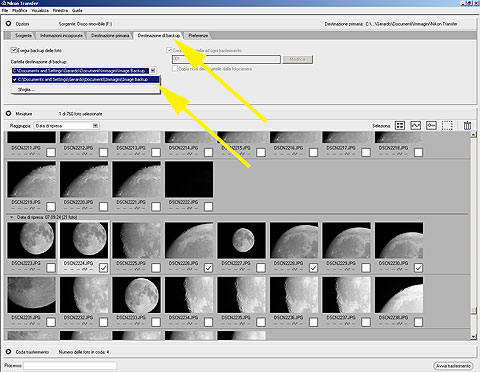Collapse the Opzioni panel round toggle
This screenshot has width=480, height=372.
[9, 24]
